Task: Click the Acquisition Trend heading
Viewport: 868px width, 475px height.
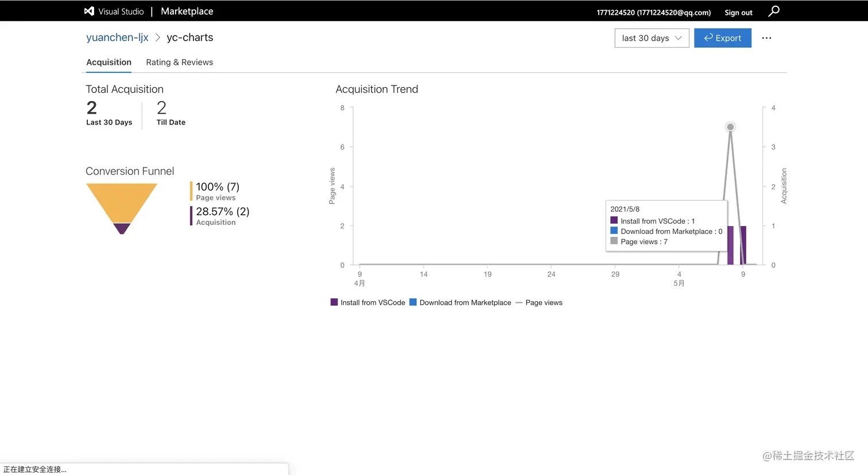Action: (377, 89)
